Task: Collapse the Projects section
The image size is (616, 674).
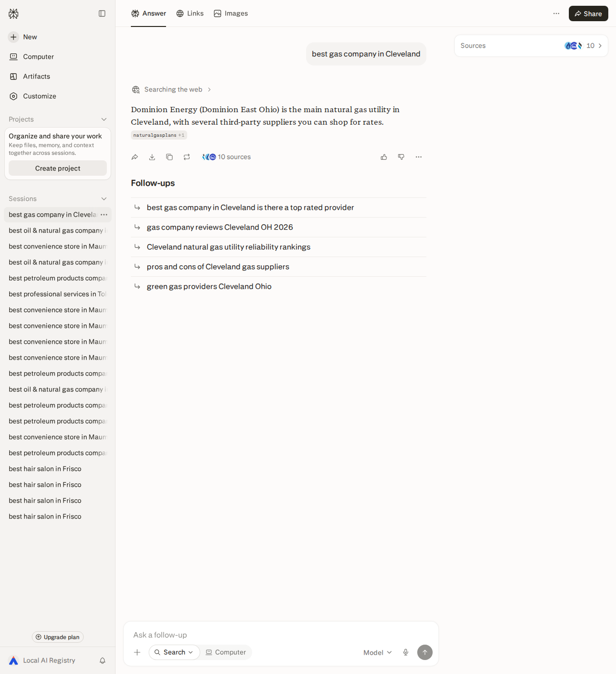Action: pos(104,119)
